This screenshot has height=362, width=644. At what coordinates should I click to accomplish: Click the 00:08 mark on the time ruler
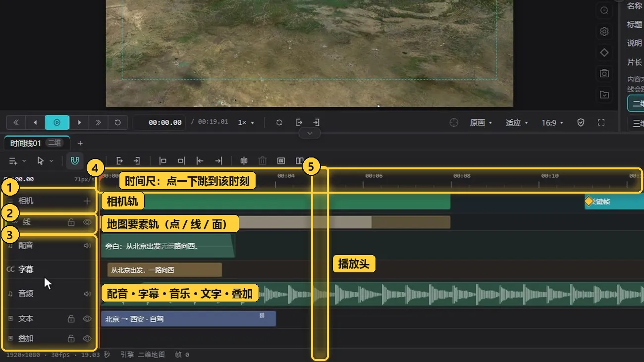[x=461, y=176]
